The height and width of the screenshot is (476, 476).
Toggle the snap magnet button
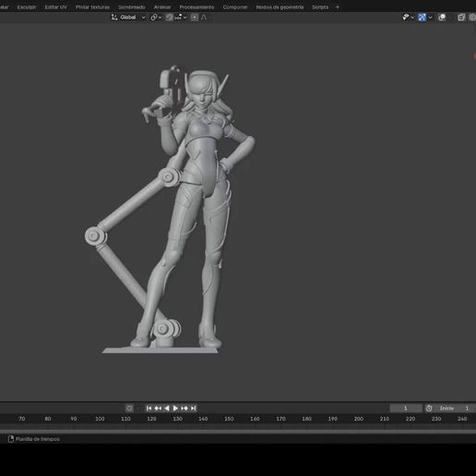point(170,18)
